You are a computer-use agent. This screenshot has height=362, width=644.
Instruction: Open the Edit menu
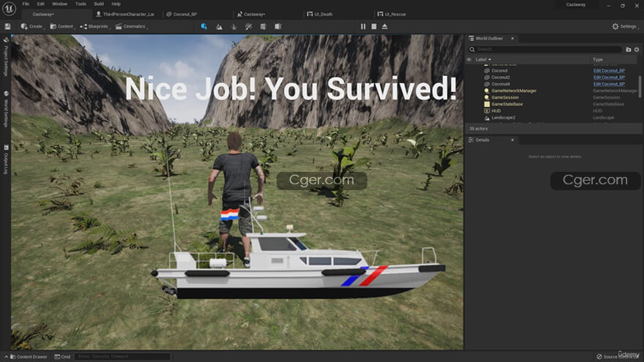[x=41, y=4]
